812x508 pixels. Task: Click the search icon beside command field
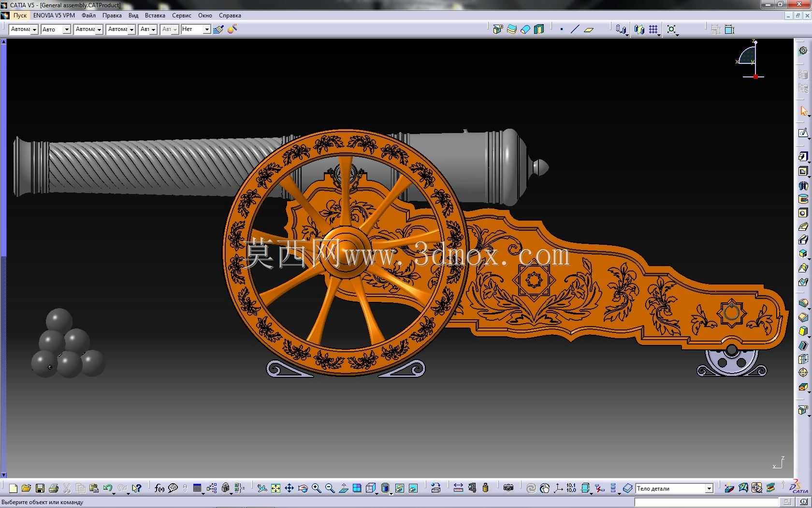tap(803, 502)
